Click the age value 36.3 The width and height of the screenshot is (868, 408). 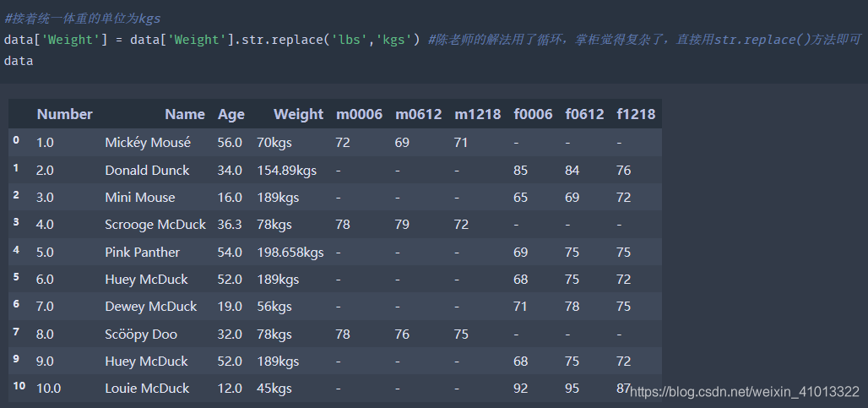coord(230,225)
